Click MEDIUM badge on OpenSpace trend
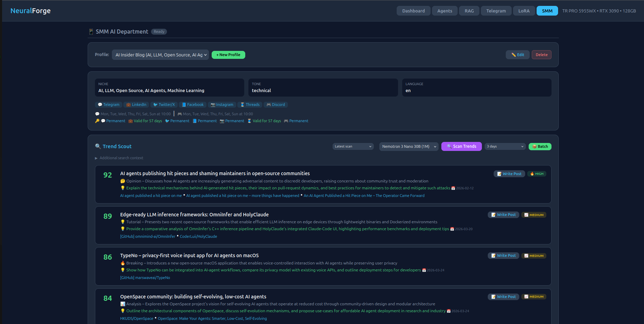 [x=534, y=297]
